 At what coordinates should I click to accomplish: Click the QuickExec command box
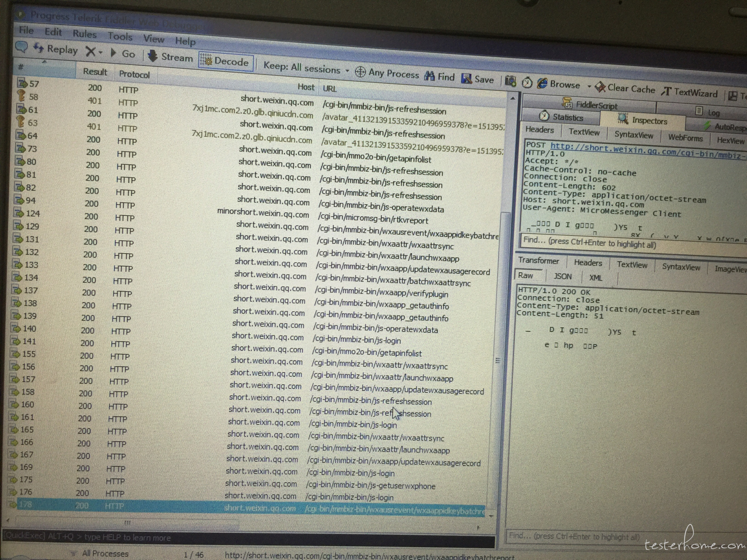248,539
